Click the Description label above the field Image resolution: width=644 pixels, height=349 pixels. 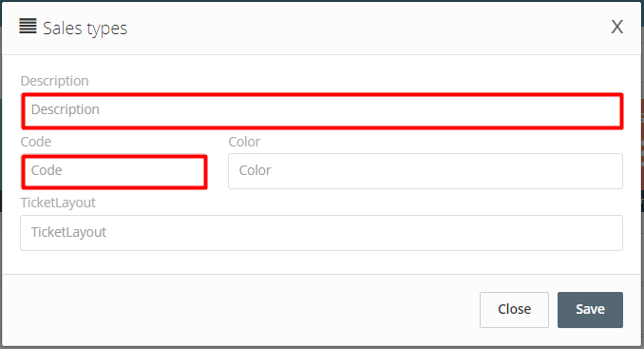point(55,81)
